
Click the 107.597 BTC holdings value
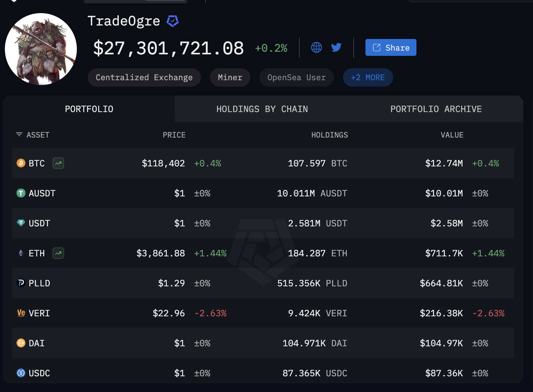click(x=317, y=163)
